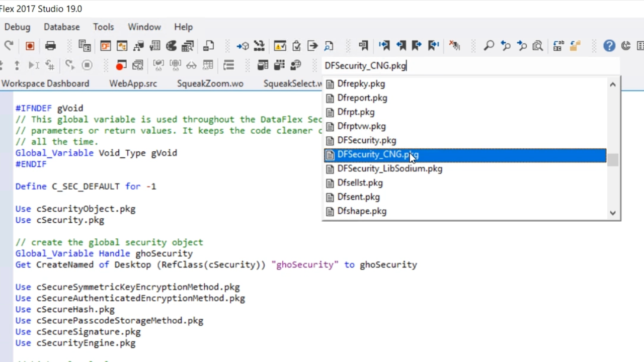Click the Print icon in the toolbar
Screen dimensions: 644x362
[x=50, y=46]
